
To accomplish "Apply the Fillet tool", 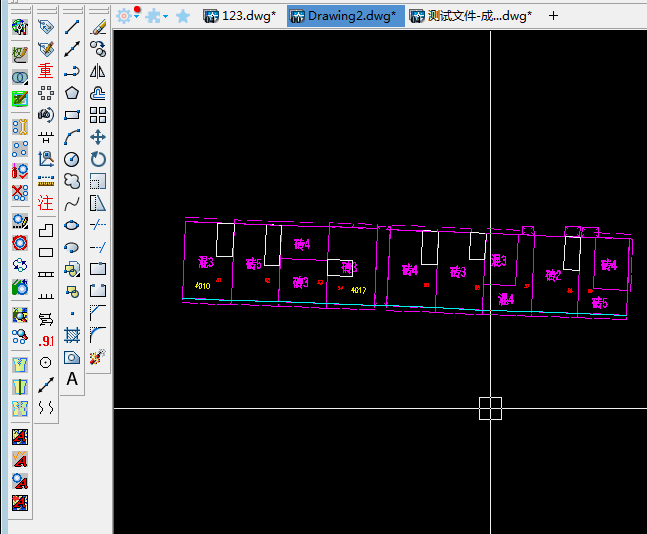I will tap(98, 335).
